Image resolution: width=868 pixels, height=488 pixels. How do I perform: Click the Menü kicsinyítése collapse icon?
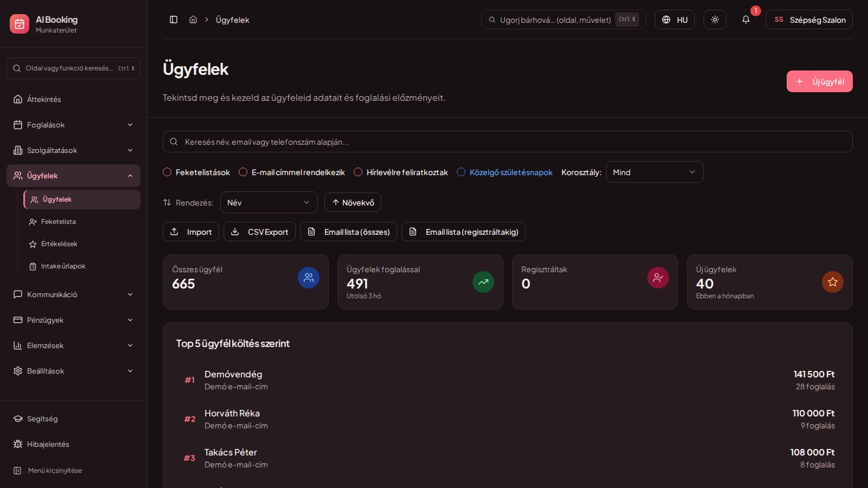[17, 471]
